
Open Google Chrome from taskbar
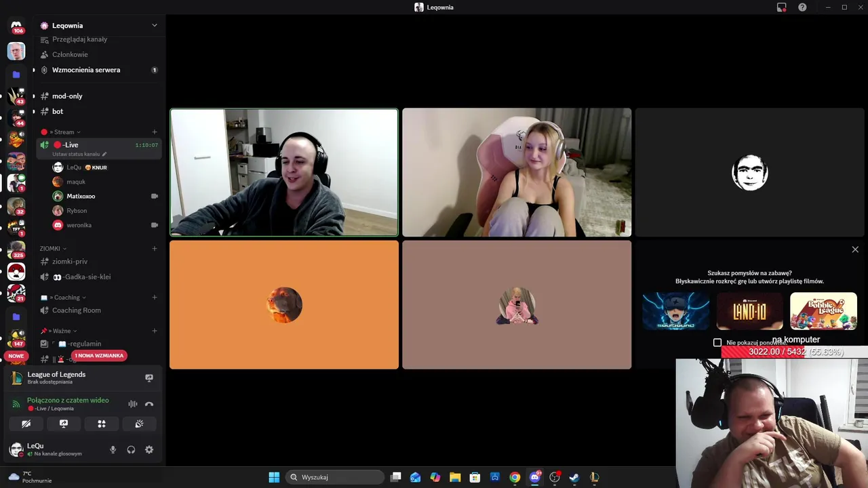(515, 477)
